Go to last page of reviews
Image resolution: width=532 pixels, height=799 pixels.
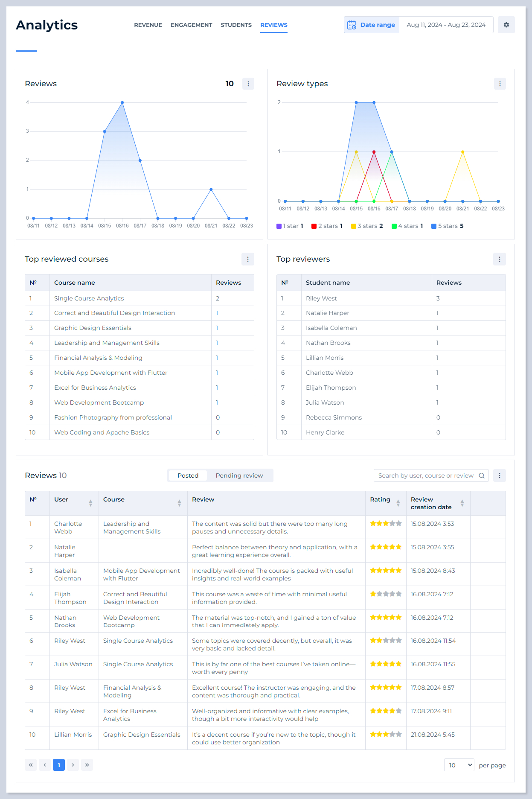[x=87, y=765]
